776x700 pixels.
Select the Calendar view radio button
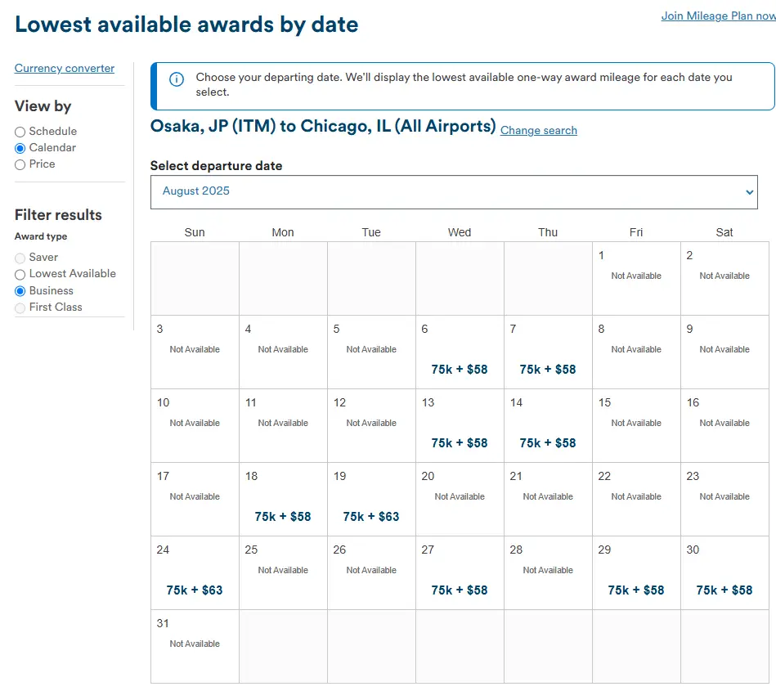click(x=20, y=148)
